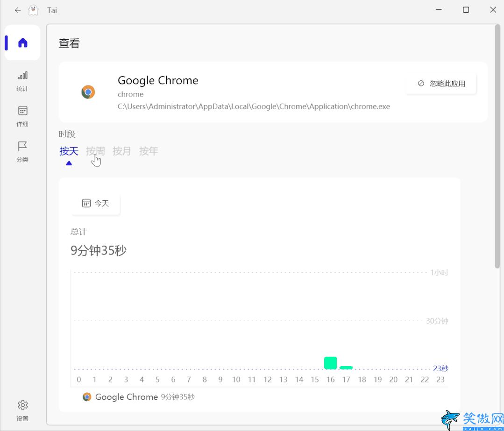Image resolution: width=504 pixels, height=431 pixels.
Task: Open the 分类 category page
Action: (x=22, y=152)
